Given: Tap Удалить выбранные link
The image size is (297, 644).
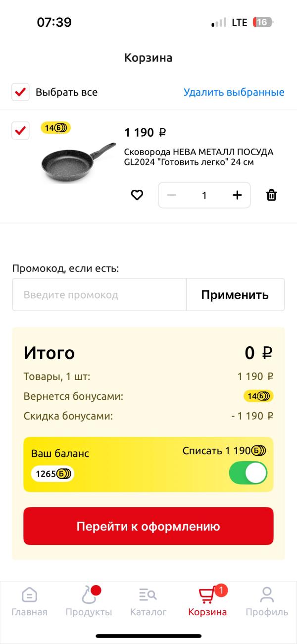Looking at the screenshot, I should [x=234, y=92].
